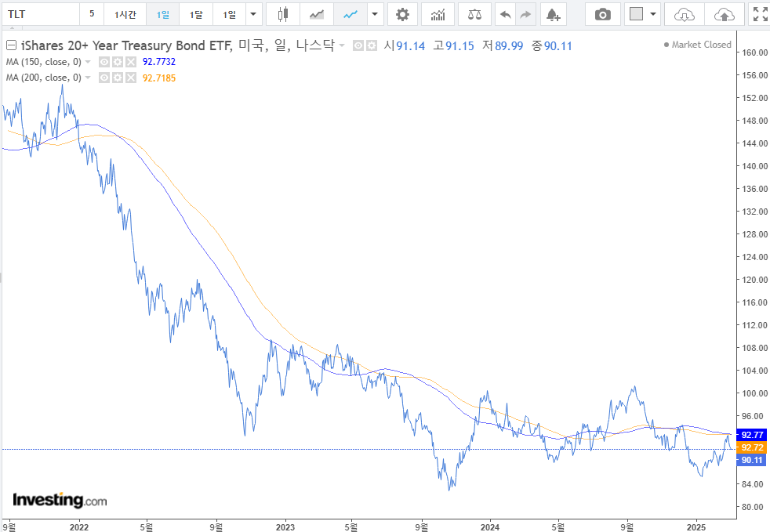Undo the last chart action
The image size is (770, 532).
pos(505,14)
